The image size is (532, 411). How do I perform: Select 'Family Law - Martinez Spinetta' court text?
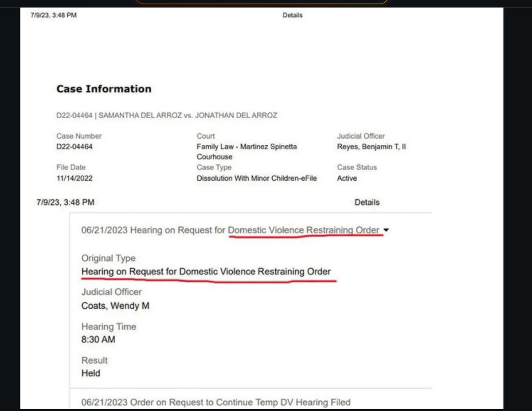point(247,147)
